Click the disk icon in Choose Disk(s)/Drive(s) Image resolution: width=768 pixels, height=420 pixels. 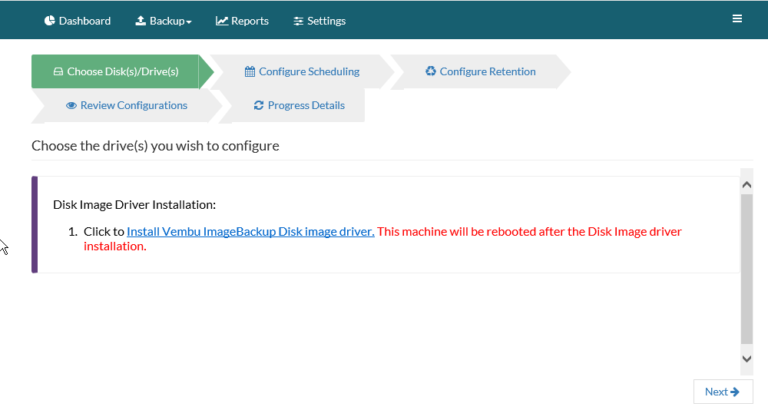pos(58,72)
